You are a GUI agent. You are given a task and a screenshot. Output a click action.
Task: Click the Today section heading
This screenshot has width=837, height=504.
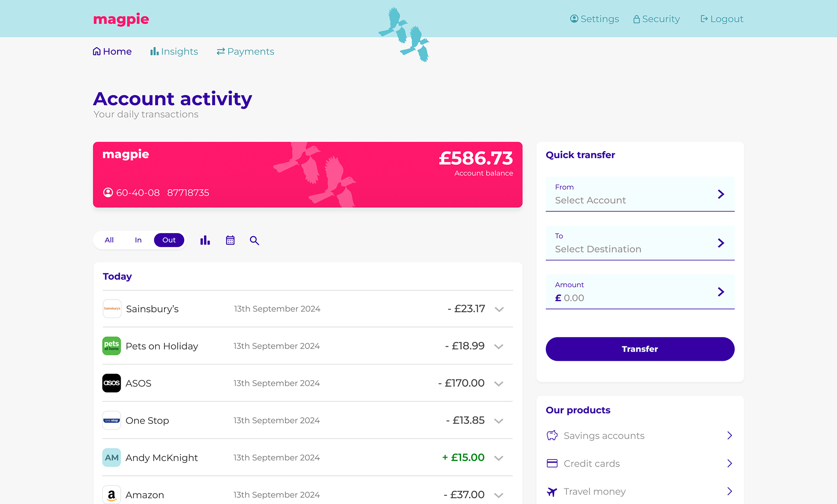click(x=117, y=277)
